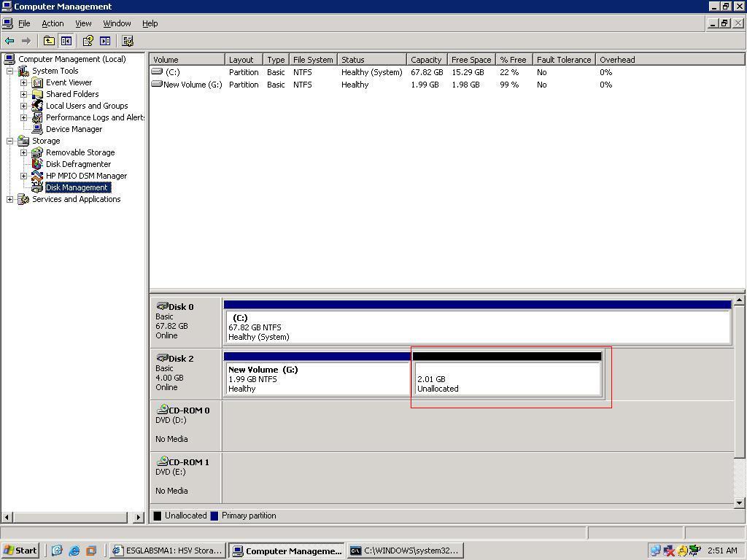Screen dimensions: 747x560
Task: Expand the Shared Folders node
Action: (23, 94)
